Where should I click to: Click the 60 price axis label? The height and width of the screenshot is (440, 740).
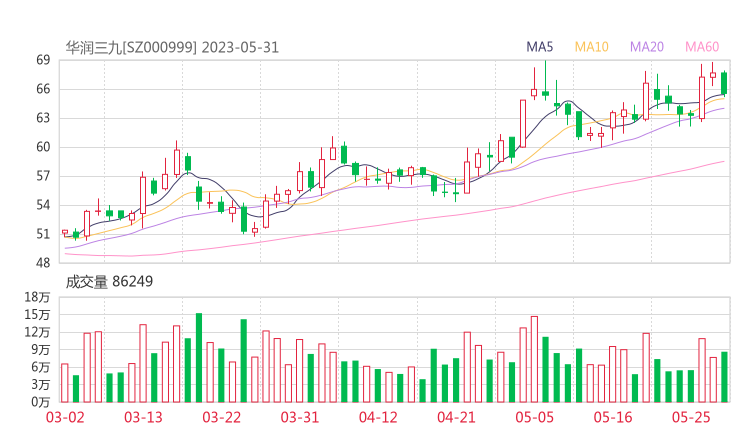click(43, 147)
